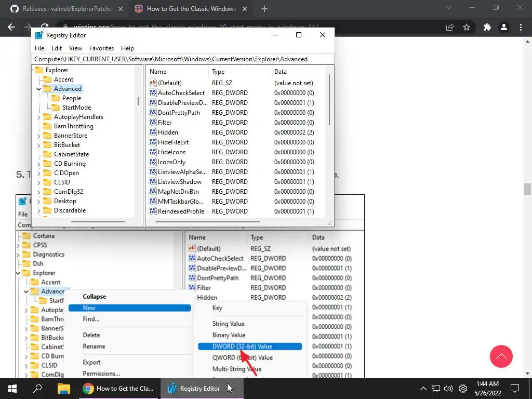Select the BamThrottling key folder

47,126
